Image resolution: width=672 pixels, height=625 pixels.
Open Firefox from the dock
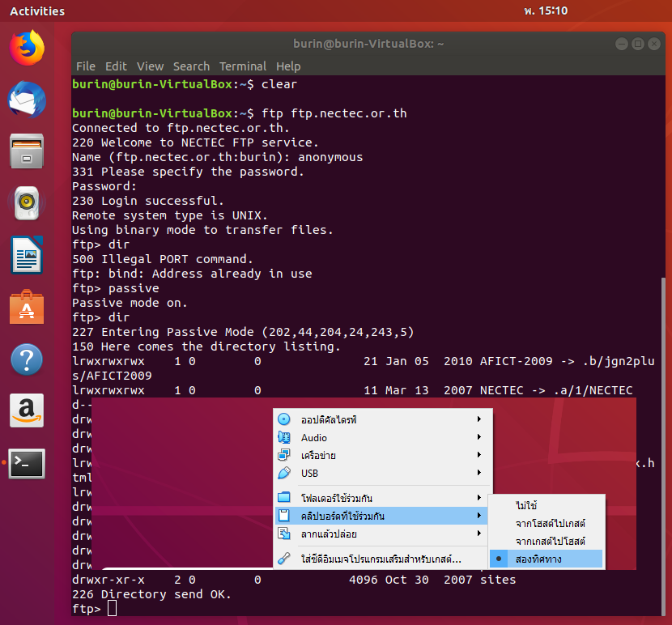click(x=27, y=48)
